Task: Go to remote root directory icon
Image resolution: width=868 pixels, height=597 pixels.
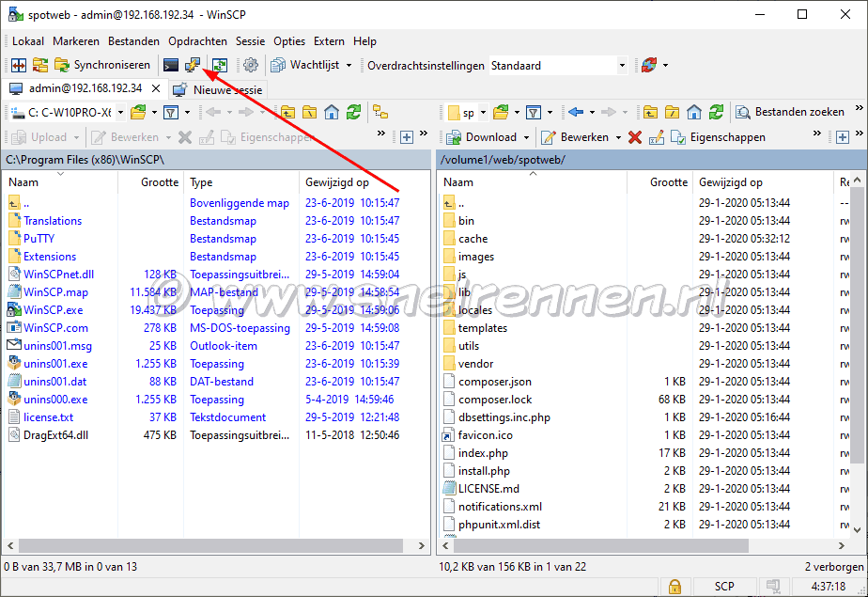Action: tap(672, 113)
